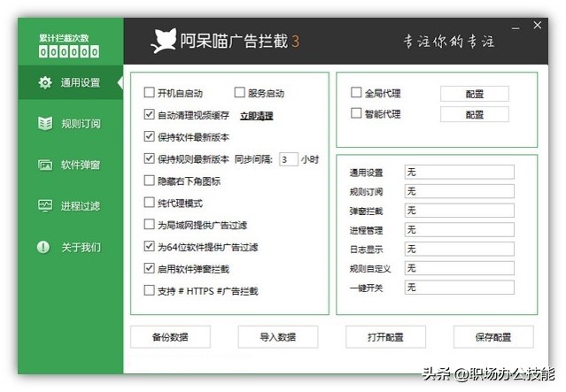The height and width of the screenshot is (392, 566).
Task: Click the exclamation icon beside 关于我们
Action: [43, 247]
